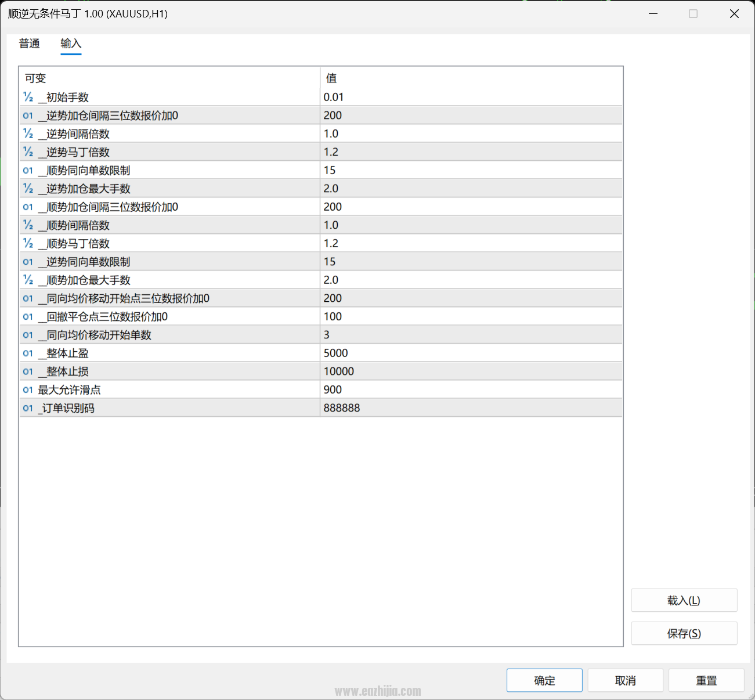Click the integer icon beside _逆势同向单数限制
This screenshot has height=700, width=755.
pos(28,262)
